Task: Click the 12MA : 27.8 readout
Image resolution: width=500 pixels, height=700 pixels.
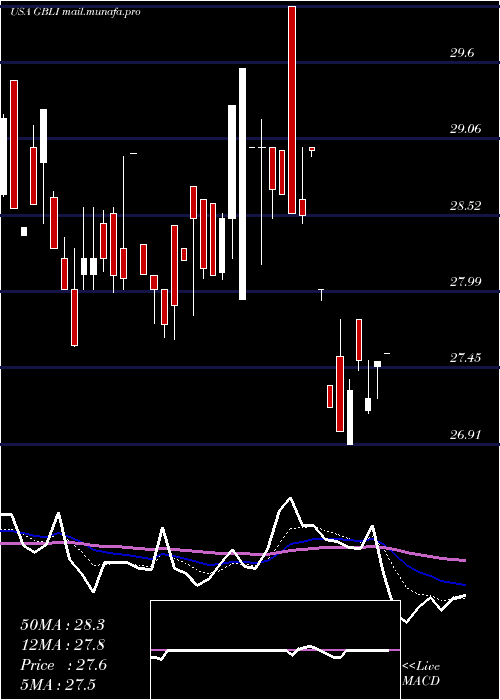Action: coord(62,645)
